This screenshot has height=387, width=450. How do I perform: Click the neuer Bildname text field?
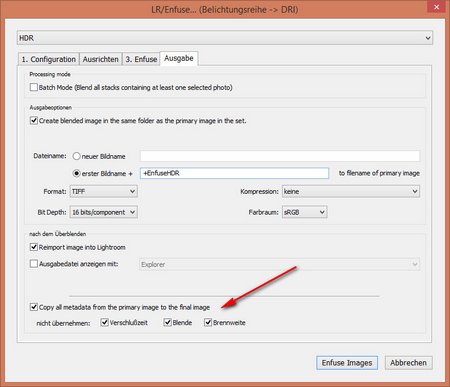280,156
